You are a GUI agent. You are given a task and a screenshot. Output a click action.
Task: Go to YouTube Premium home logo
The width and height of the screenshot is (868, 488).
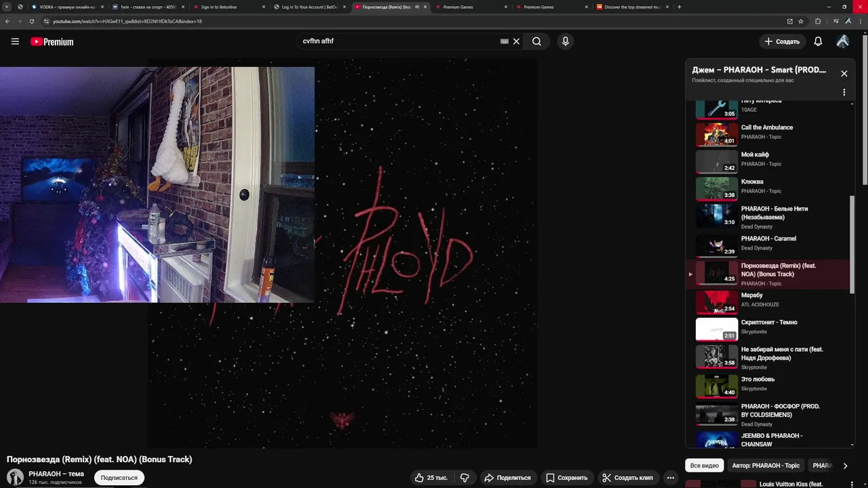52,41
